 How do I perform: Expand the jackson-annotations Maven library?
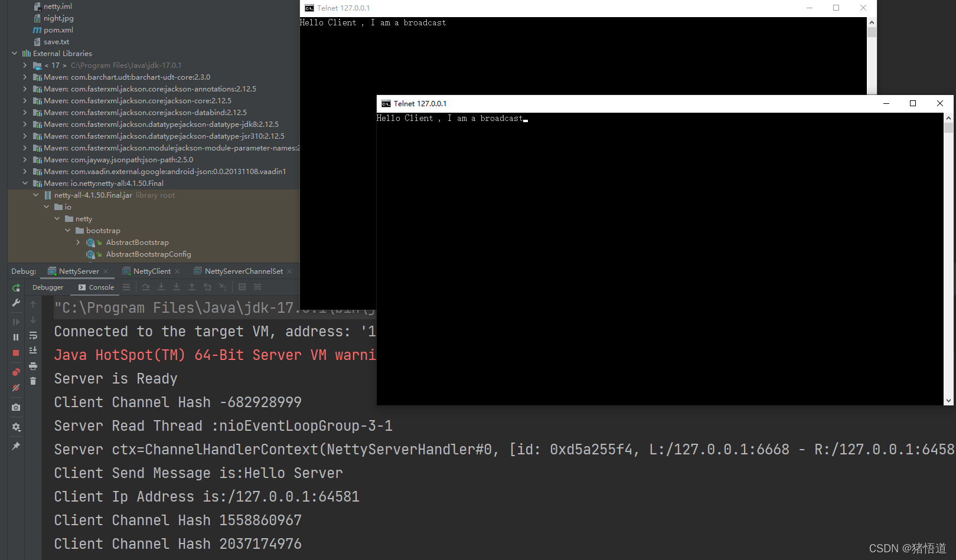click(x=25, y=89)
